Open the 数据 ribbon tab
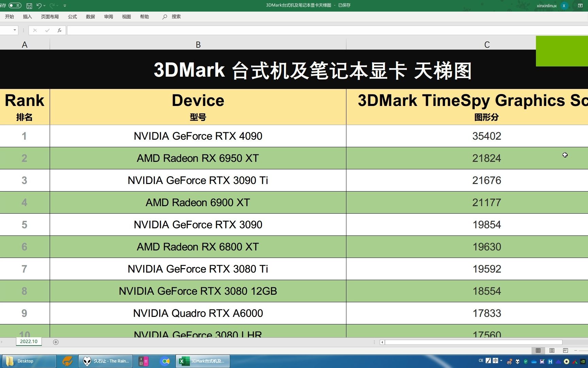 [91, 17]
